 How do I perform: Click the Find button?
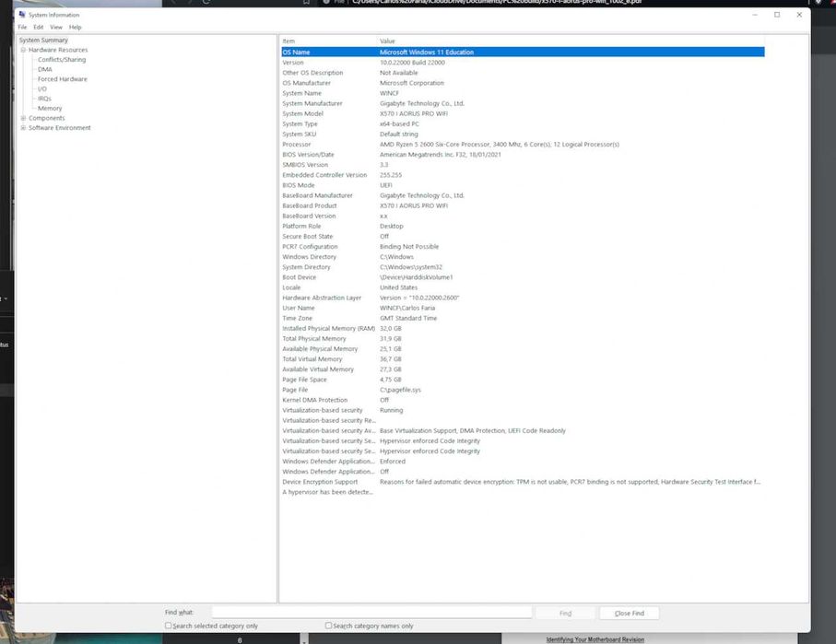tap(565, 614)
